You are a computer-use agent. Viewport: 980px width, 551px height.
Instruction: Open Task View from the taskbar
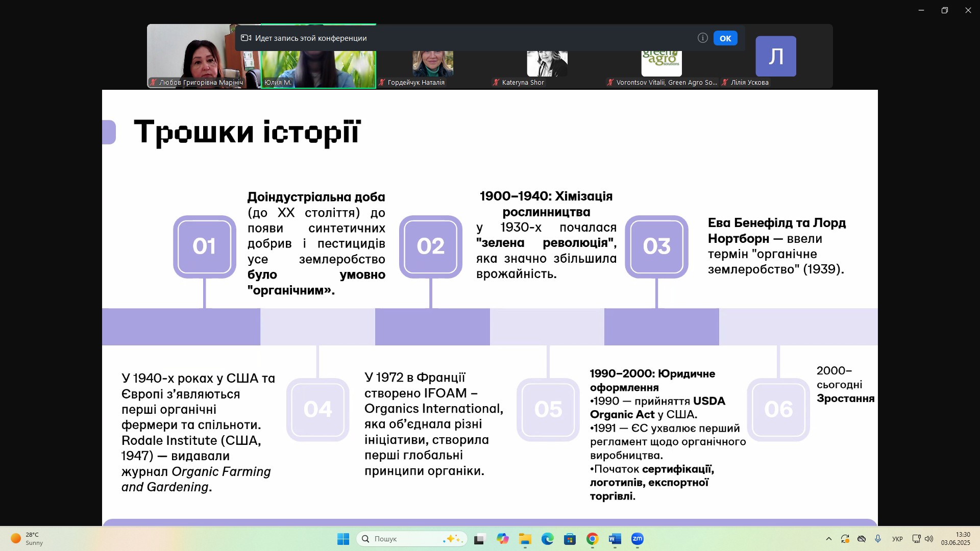(479, 539)
